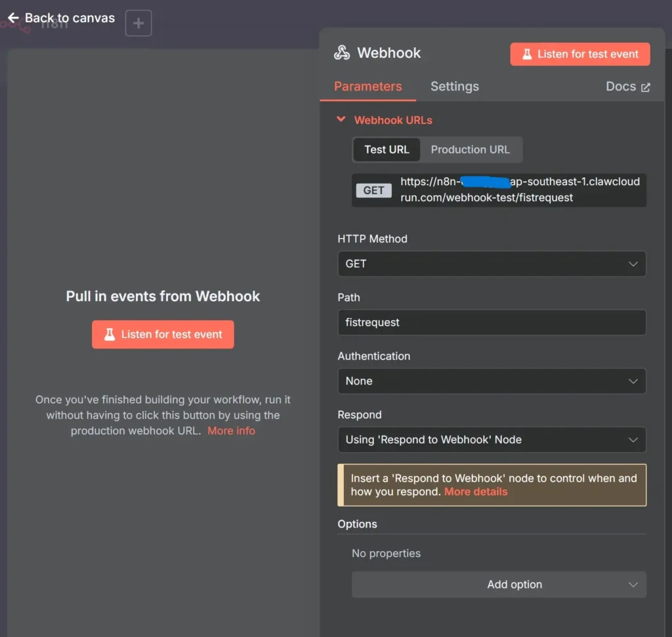Click the More info link
The width and height of the screenshot is (672, 637).
pos(231,431)
